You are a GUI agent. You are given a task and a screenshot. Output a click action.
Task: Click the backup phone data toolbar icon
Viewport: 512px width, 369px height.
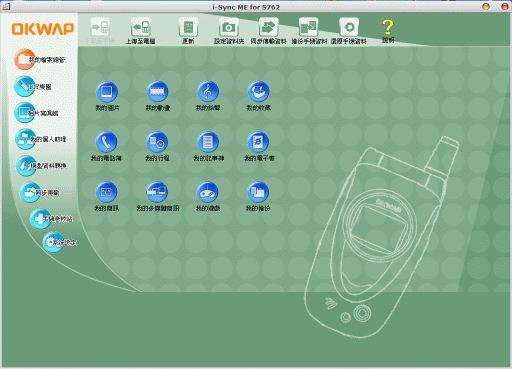point(309,28)
